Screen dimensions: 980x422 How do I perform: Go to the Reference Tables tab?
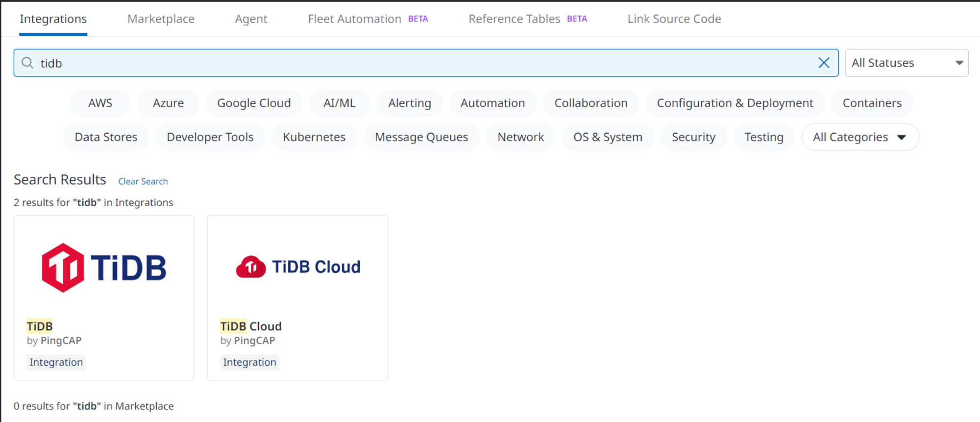528,19
